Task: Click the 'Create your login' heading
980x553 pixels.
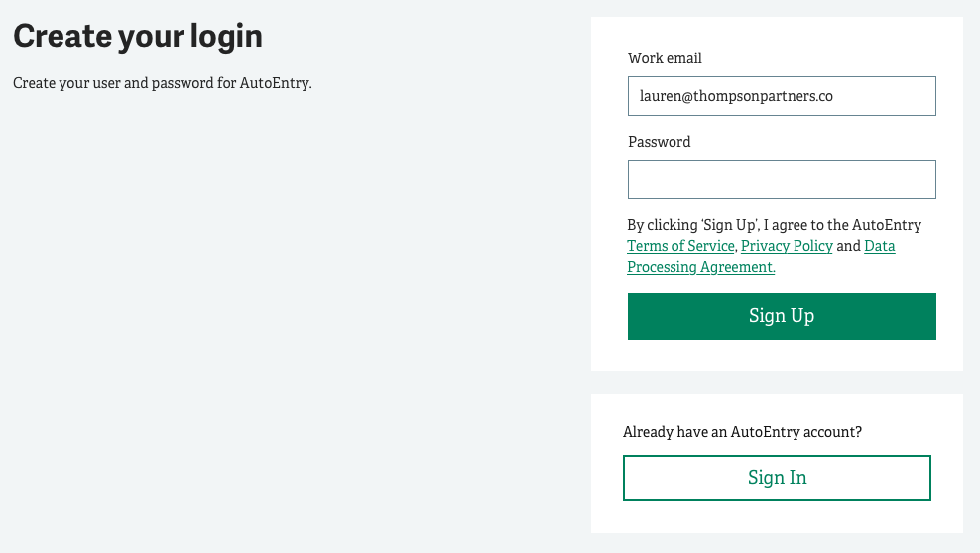Action: [138, 37]
